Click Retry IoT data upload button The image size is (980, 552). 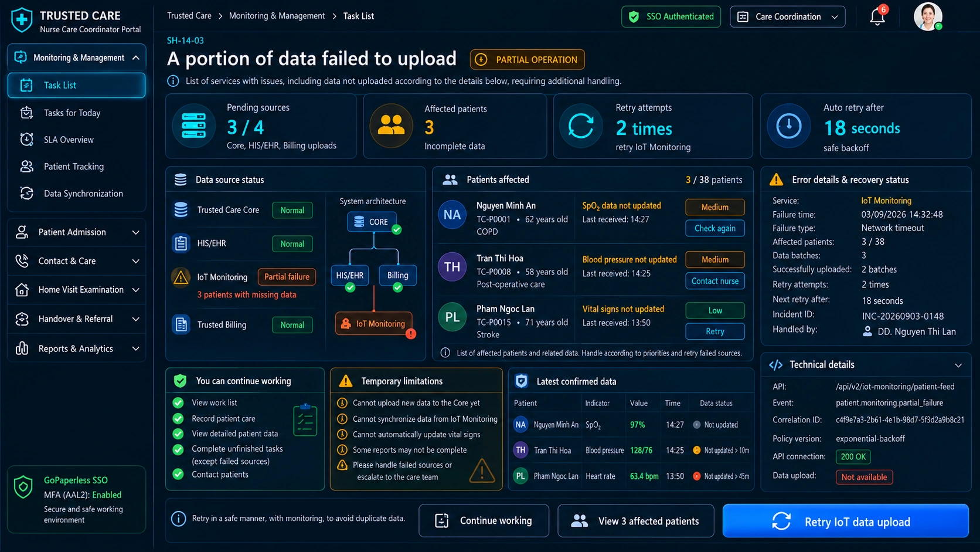845,521
